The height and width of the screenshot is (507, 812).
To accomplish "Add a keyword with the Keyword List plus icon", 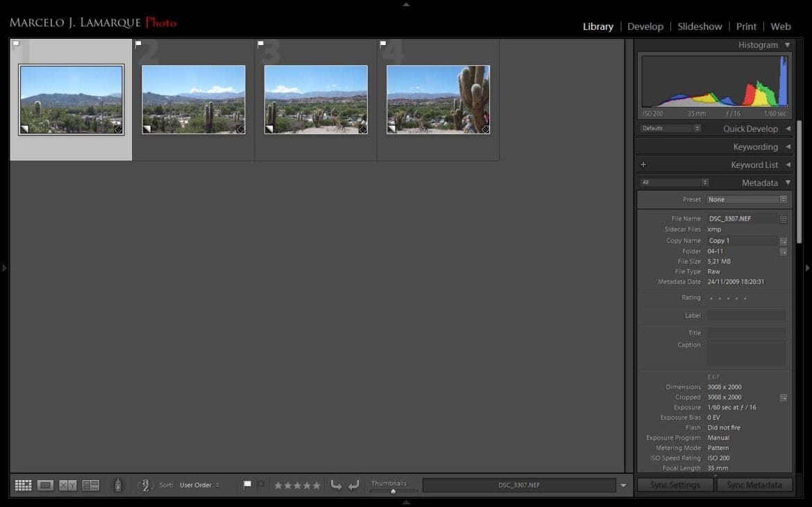I will coord(643,164).
